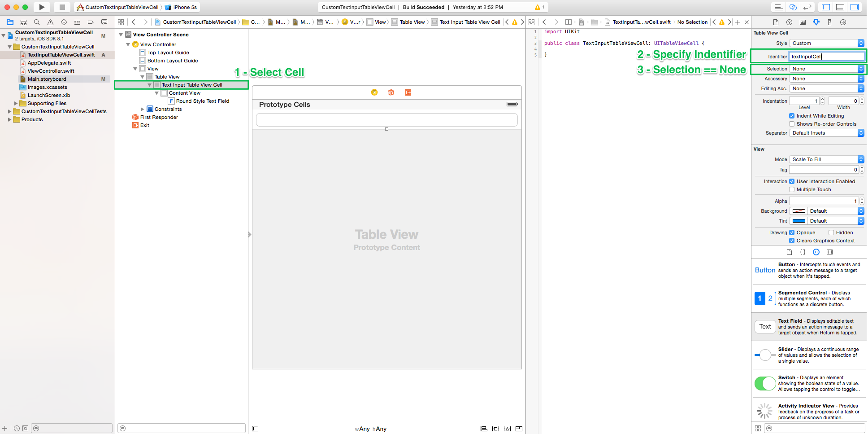Disable the Indent While Editing checkbox
Screen dimensions: 868x434
point(792,116)
